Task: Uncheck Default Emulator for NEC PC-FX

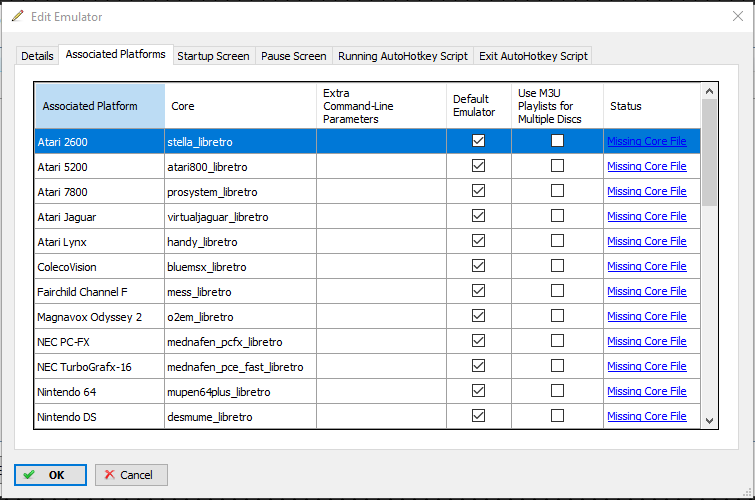Action: (x=478, y=341)
